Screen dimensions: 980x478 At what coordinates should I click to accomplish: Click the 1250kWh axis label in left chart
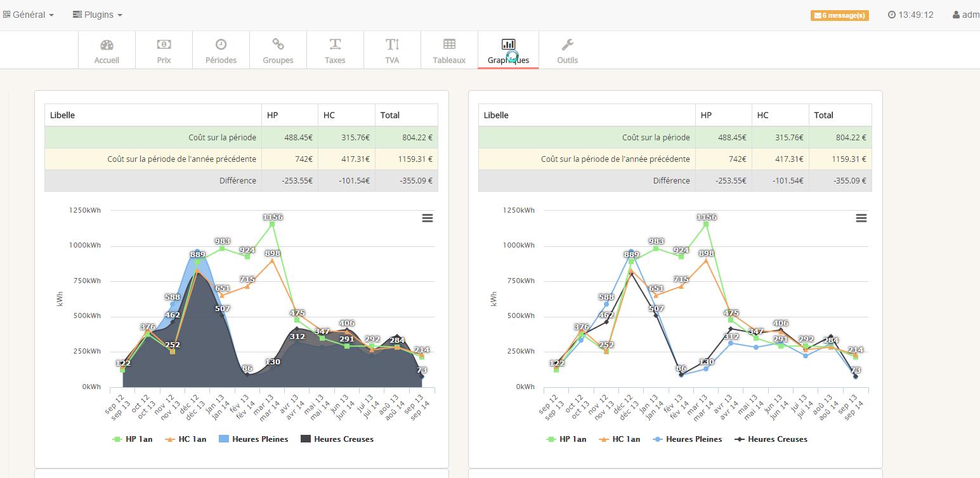(85, 210)
